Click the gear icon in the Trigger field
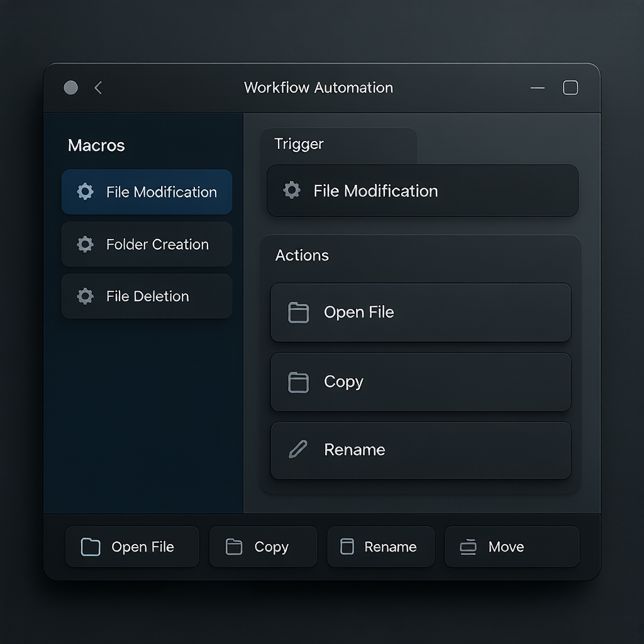 pyautogui.click(x=292, y=190)
